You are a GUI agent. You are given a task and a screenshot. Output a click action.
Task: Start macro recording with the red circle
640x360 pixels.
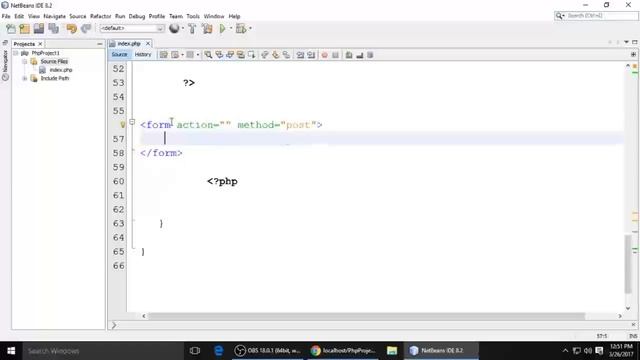point(324,55)
